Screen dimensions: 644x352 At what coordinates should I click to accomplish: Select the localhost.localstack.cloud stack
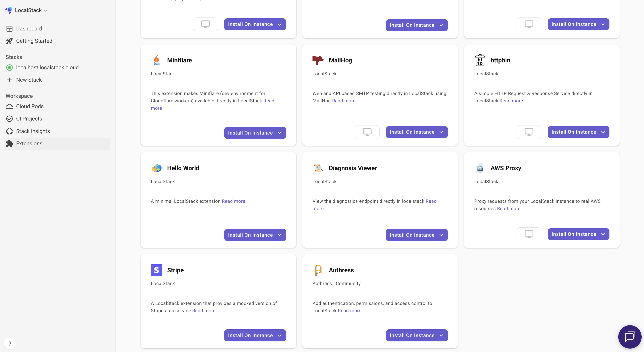(47, 68)
